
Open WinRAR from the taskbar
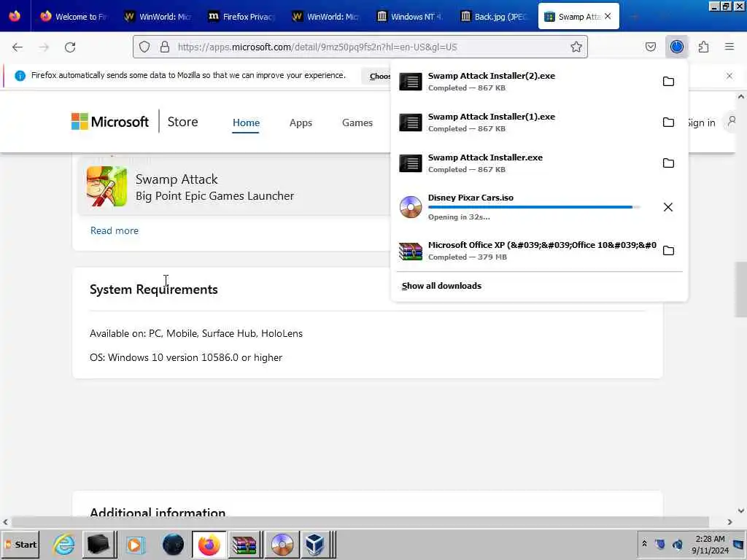[x=244, y=544]
